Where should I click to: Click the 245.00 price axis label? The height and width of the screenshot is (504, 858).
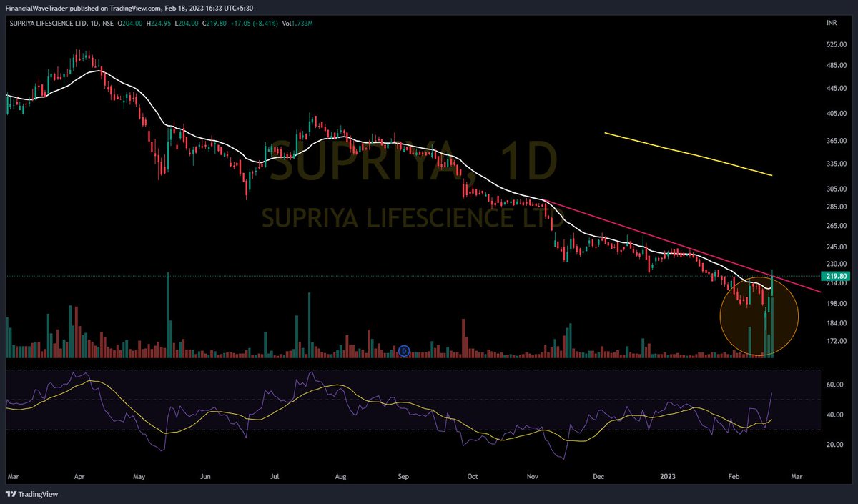click(836, 247)
